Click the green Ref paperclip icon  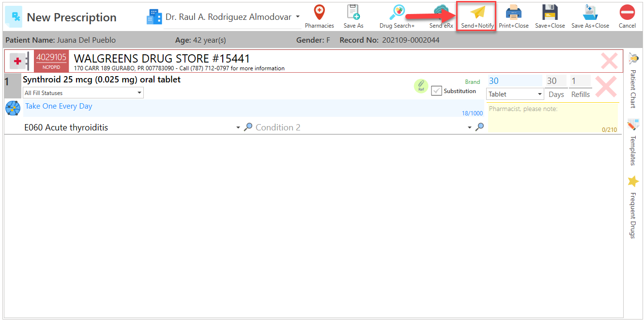(421, 86)
